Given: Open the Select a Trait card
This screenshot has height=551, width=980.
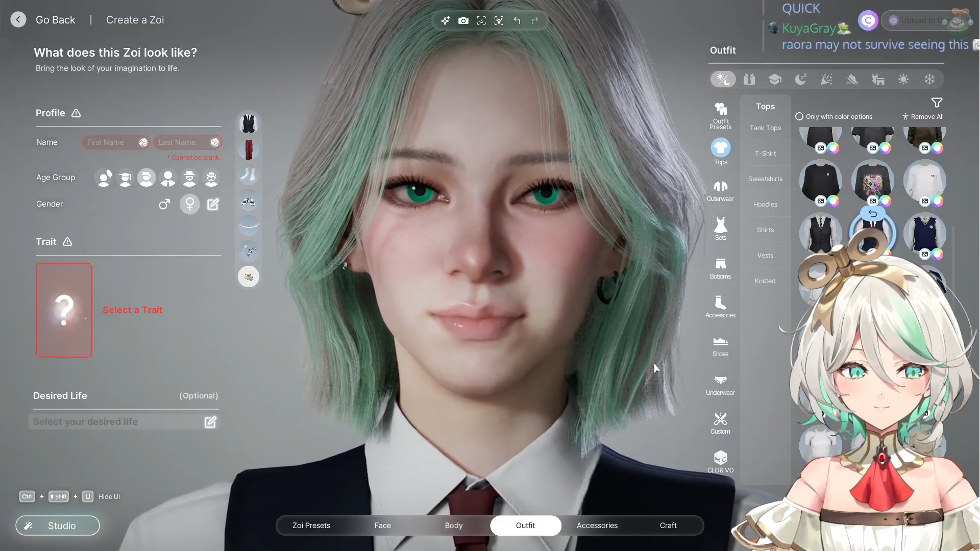Looking at the screenshot, I should tap(64, 310).
